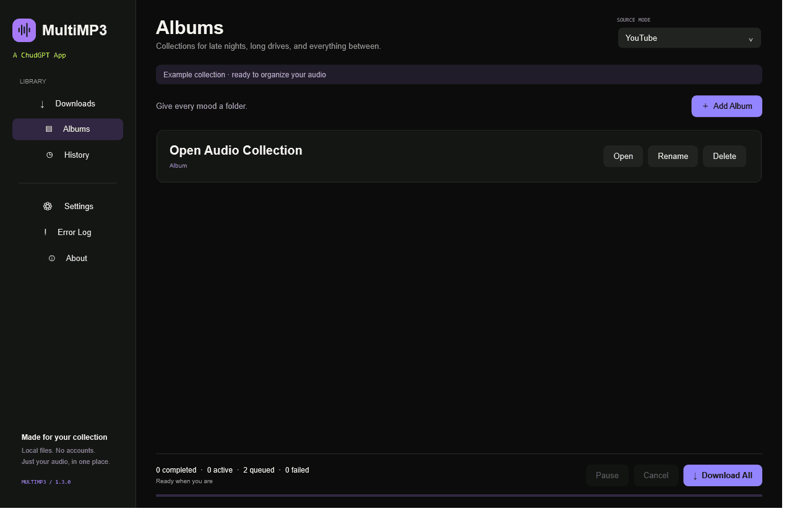The width and height of the screenshot is (792, 532).
Task: Click the 'Made for your collection' text
Action: point(64,437)
